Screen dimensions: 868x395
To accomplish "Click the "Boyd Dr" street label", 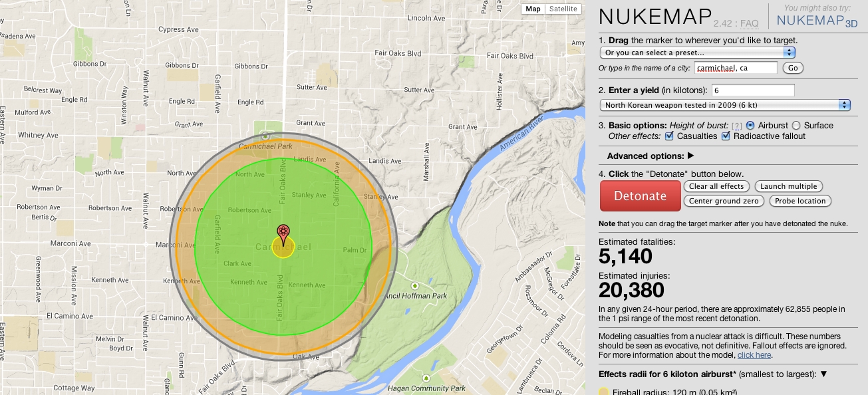I will [121, 348].
